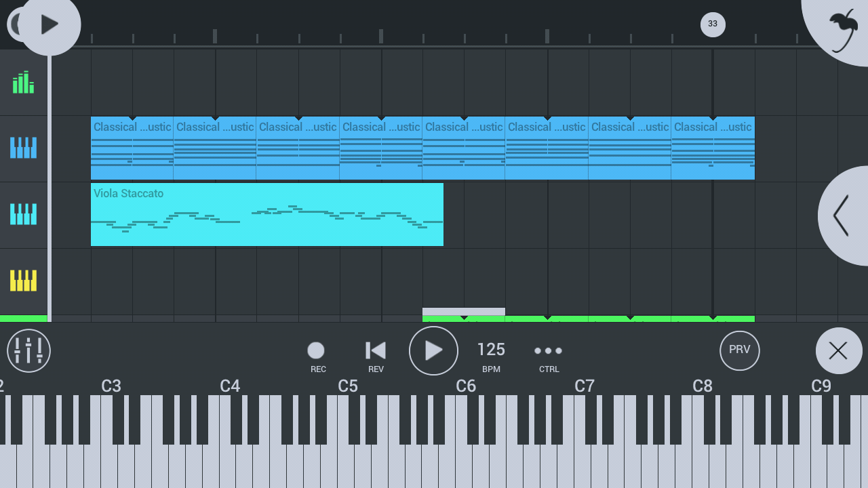The image size is (868, 488).
Task: Select the green step sequencer track icon
Action: pos(23,83)
